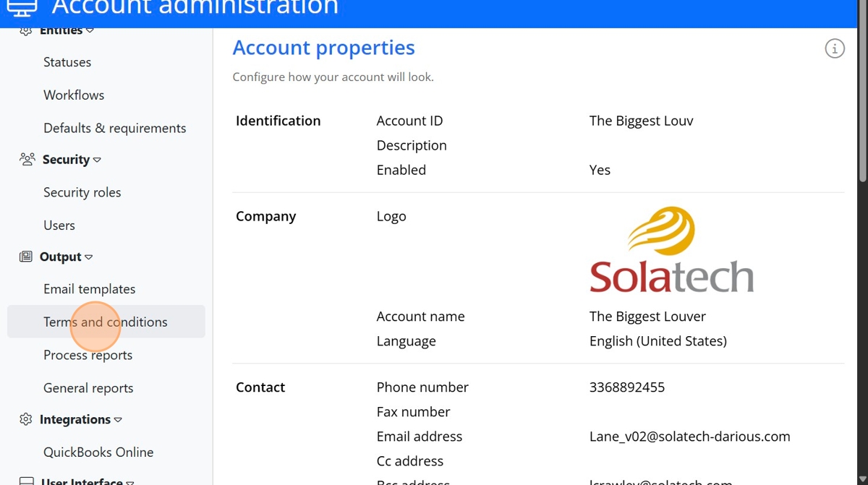The image size is (868, 485).
Task: Click the Description field label
Action: (x=412, y=145)
